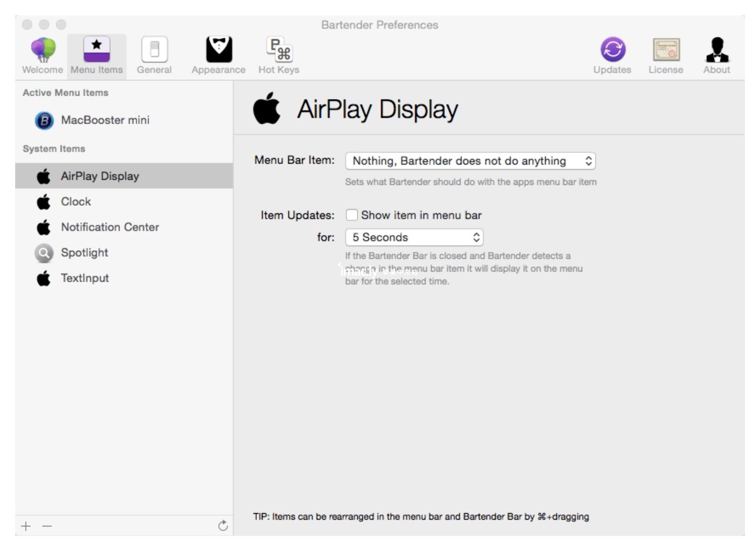Viewport: 756px width, 542px height.
Task: Click the Apple icon beside AirPlay Display row
Action: 44,176
